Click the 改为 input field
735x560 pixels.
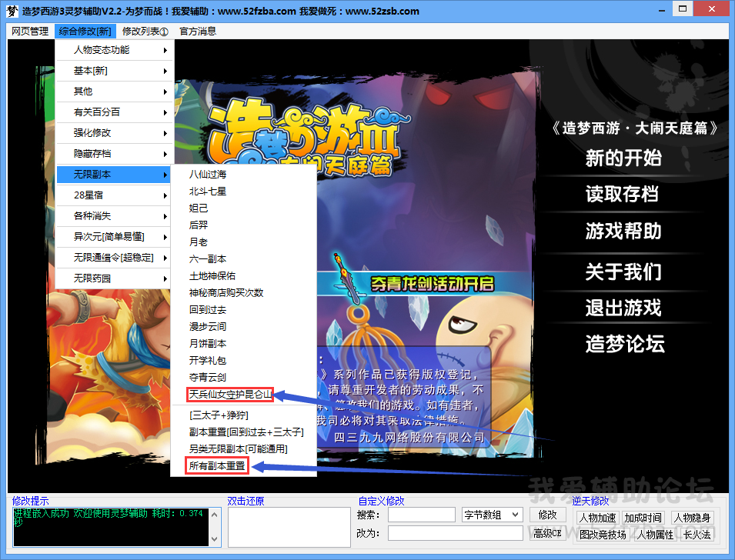tap(455, 533)
